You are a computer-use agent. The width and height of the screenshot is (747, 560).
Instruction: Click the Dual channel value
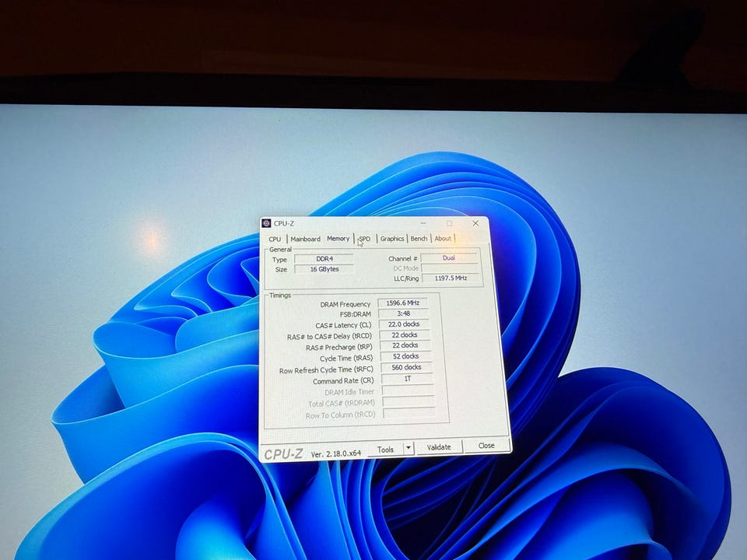449,257
